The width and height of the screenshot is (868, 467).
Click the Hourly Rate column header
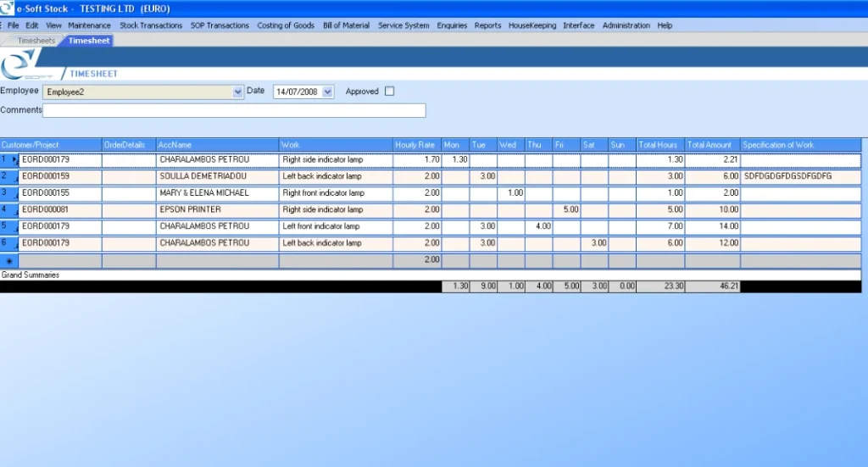(417, 145)
